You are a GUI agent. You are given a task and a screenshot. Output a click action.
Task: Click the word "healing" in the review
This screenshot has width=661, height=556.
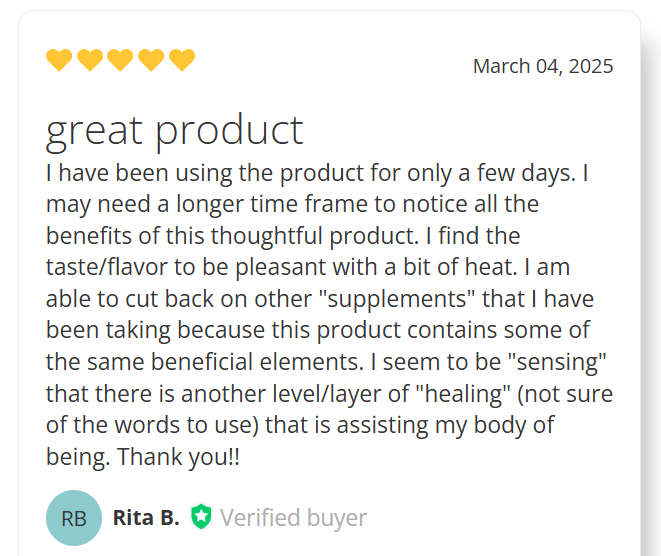pos(463,393)
